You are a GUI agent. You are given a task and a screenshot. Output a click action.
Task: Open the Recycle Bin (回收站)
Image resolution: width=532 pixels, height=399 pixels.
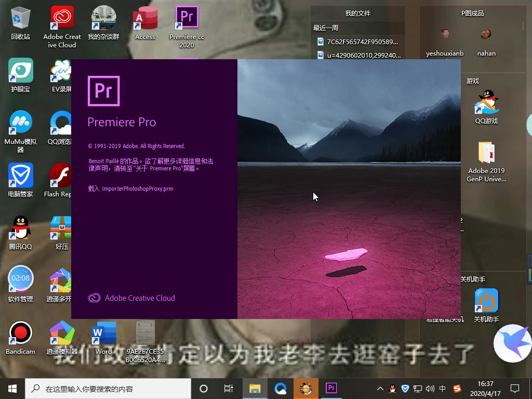[20, 17]
